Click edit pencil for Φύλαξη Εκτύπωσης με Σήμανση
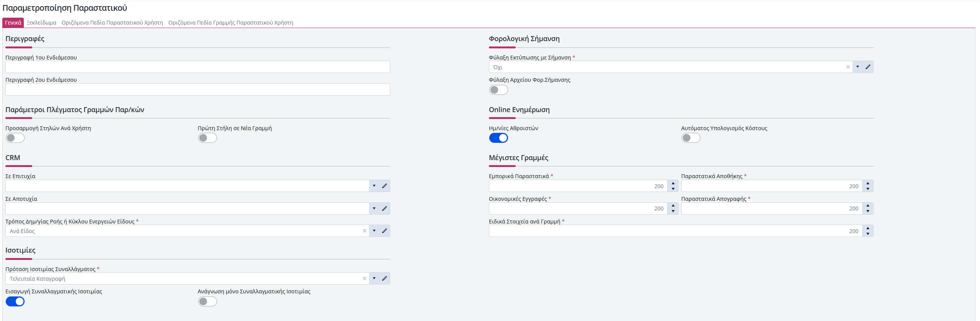The height and width of the screenshot is (321, 980). point(868,67)
